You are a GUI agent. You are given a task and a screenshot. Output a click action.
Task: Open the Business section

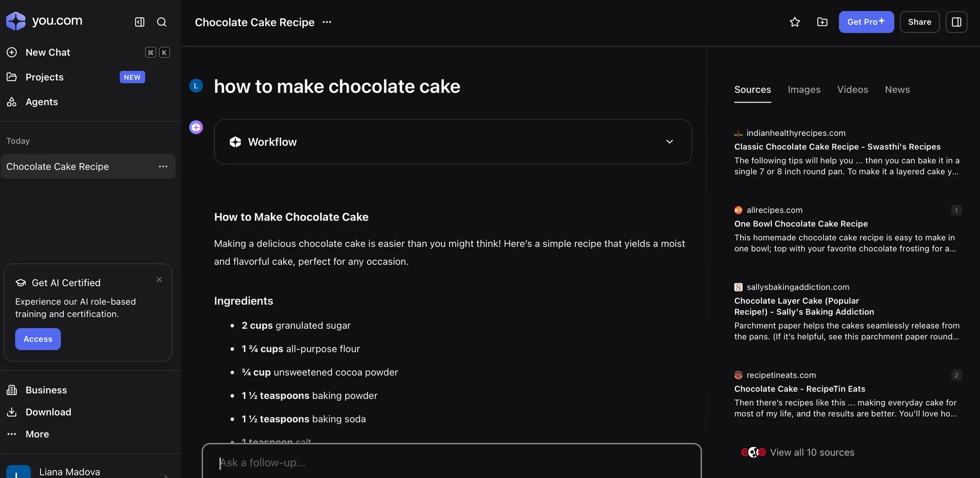point(46,390)
